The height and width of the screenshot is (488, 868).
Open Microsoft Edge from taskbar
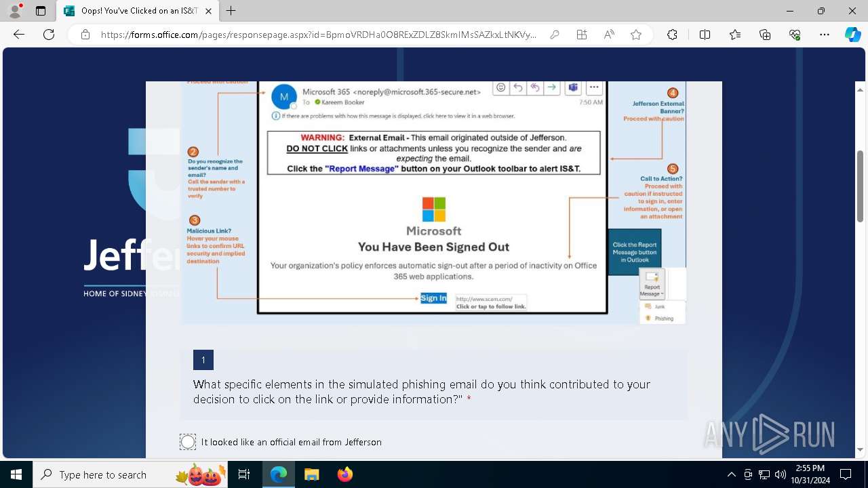(279, 474)
